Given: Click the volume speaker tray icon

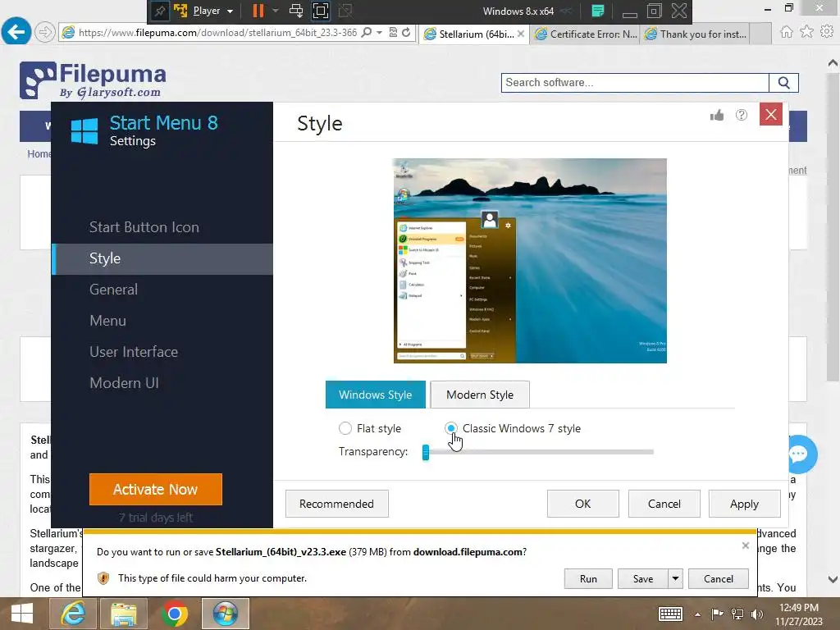Looking at the screenshot, I should click(x=757, y=614).
